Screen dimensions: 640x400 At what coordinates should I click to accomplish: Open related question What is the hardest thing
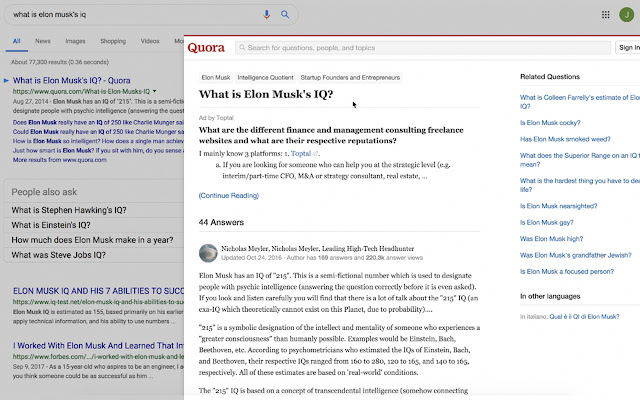click(x=580, y=185)
